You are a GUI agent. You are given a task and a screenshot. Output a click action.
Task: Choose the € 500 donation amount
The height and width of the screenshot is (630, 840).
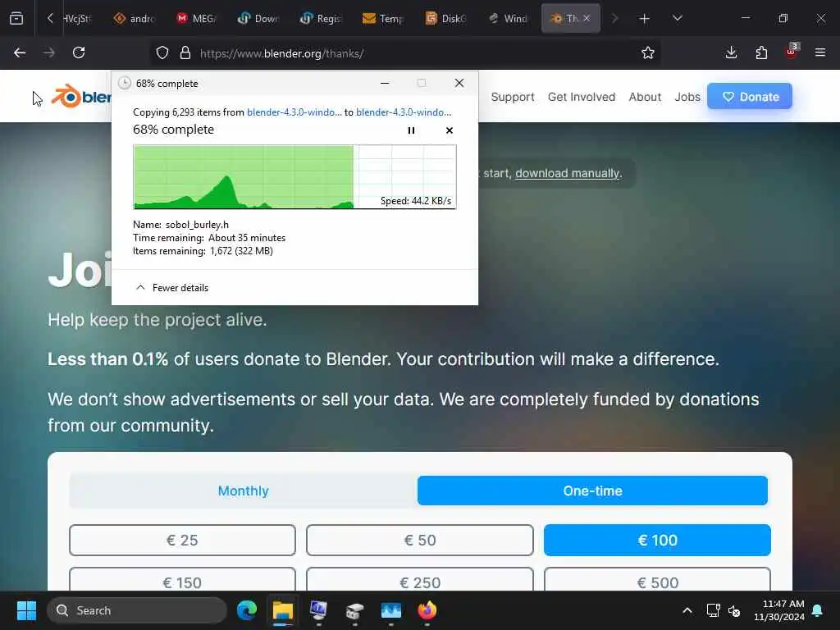tap(657, 580)
